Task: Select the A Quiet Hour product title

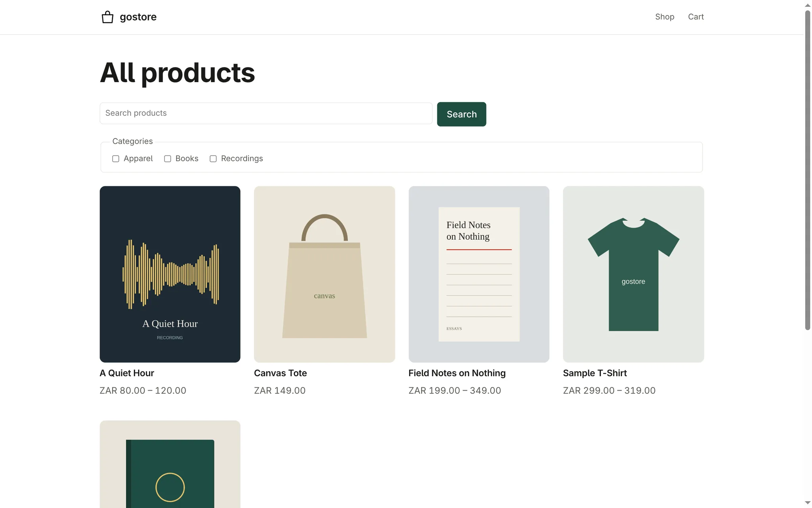Action: click(x=127, y=373)
